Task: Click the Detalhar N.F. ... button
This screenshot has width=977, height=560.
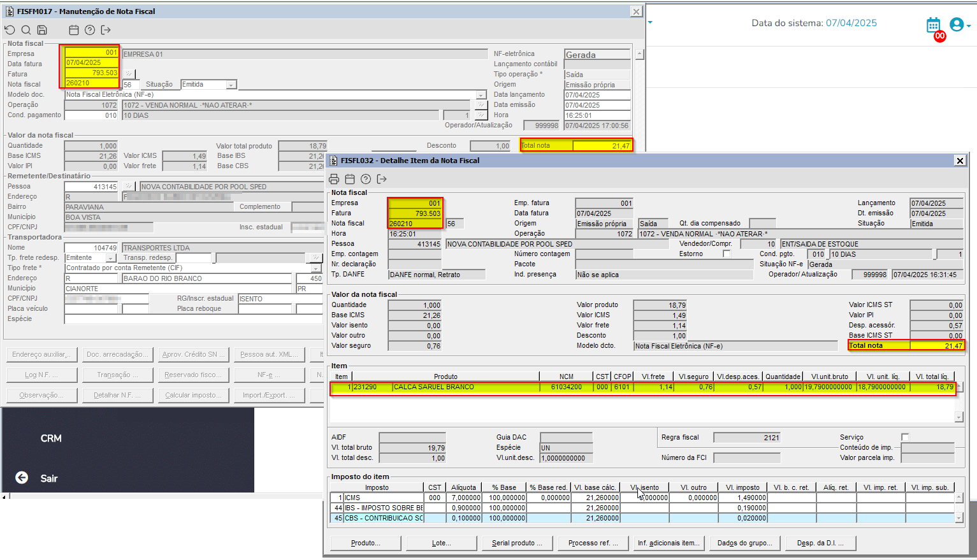Action: pyautogui.click(x=118, y=395)
